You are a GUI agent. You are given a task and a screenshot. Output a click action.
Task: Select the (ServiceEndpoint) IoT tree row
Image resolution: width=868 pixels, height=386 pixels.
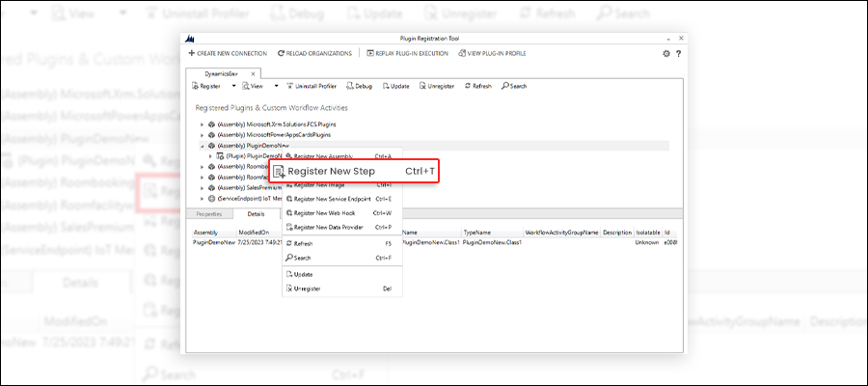pos(245,198)
